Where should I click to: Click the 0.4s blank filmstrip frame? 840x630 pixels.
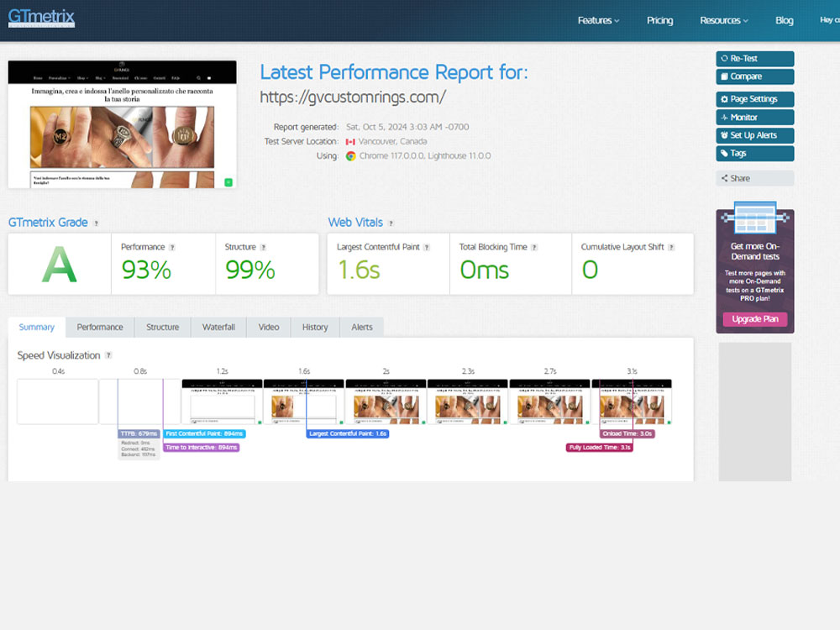(58, 402)
